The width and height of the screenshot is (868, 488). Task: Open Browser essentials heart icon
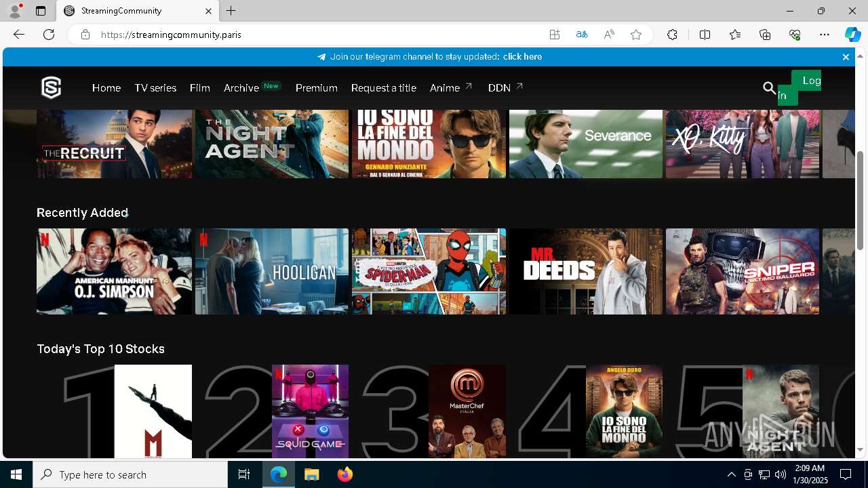[795, 35]
